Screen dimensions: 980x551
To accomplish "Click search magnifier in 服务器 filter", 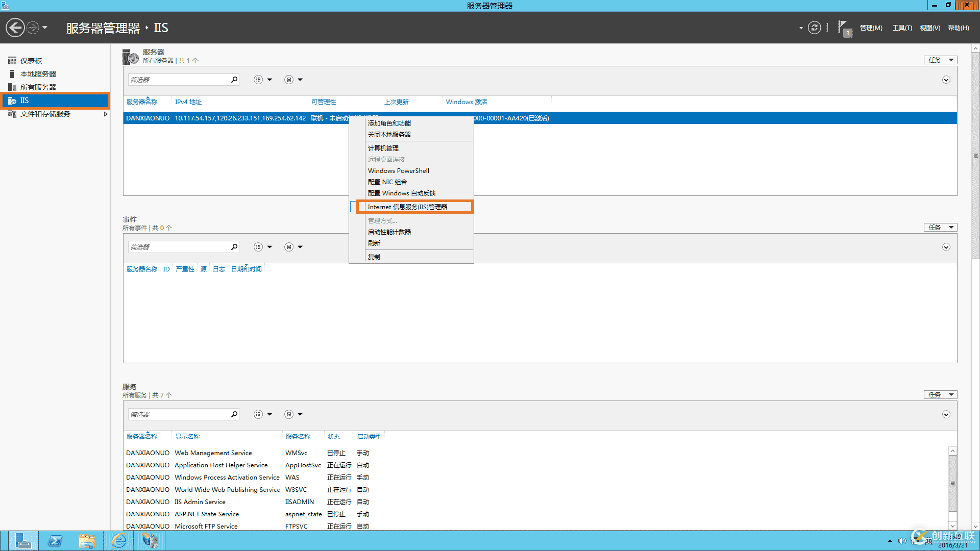I will click(x=234, y=80).
